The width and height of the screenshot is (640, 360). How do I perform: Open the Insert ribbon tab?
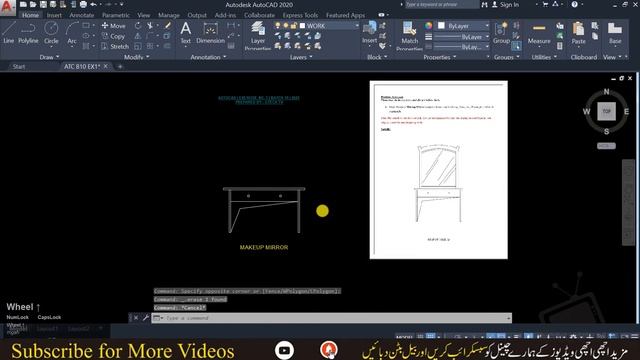(x=54, y=15)
